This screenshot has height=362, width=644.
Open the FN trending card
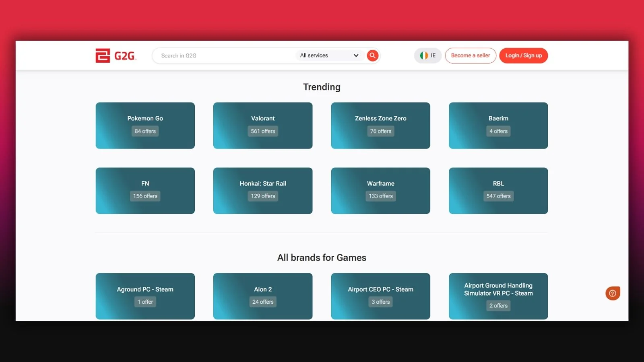click(145, 191)
